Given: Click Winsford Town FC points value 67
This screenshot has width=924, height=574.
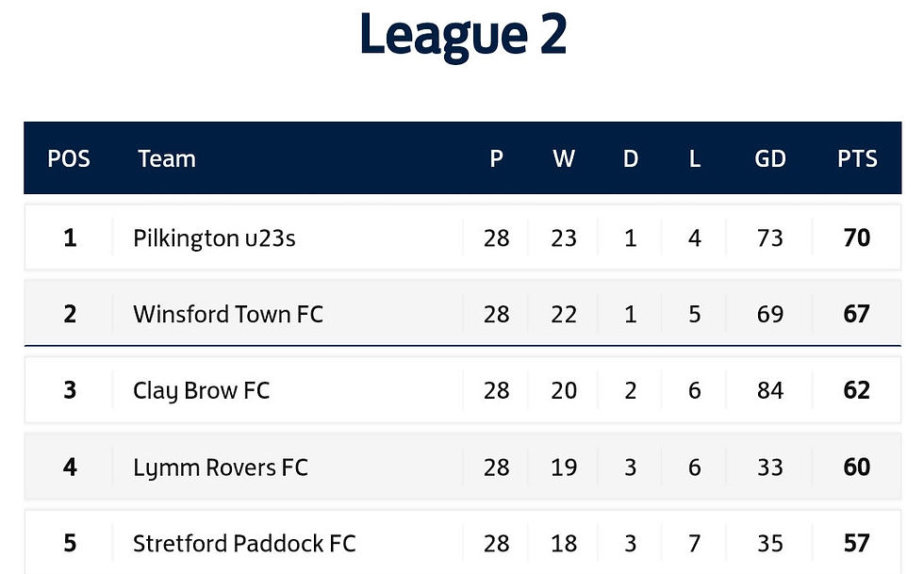Looking at the screenshot, I should [857, 314].
